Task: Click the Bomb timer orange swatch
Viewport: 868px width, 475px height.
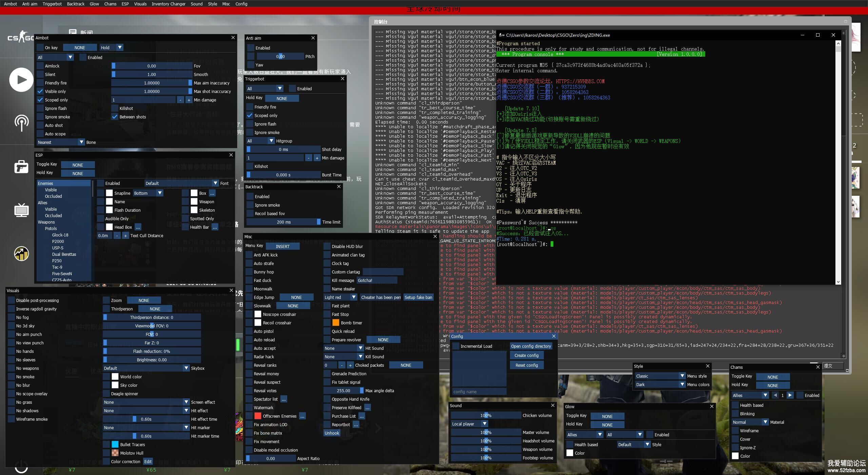Action: click(335, 323)
